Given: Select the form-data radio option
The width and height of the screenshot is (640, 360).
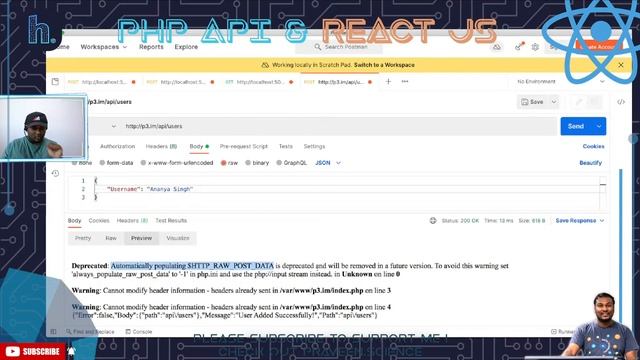Looking at the screenshot, I should tap(116, 163).
